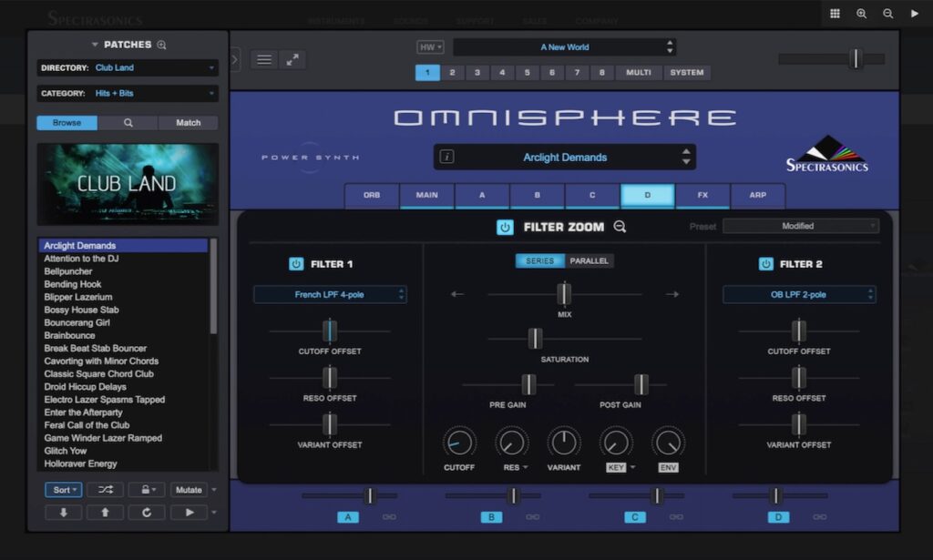
Task: Open the patch info 'i' icon
Action: point(446,157)
